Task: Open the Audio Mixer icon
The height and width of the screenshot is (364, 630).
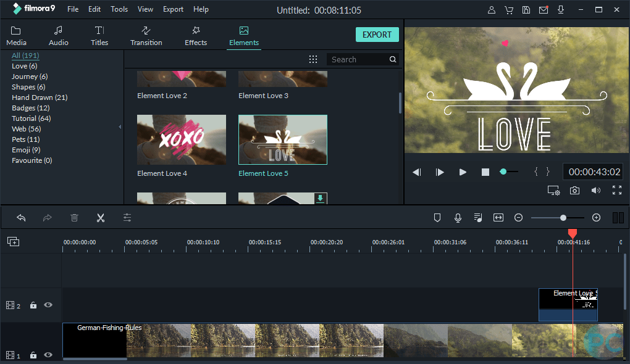Action: pyautogui.click(x=478, y=218)
